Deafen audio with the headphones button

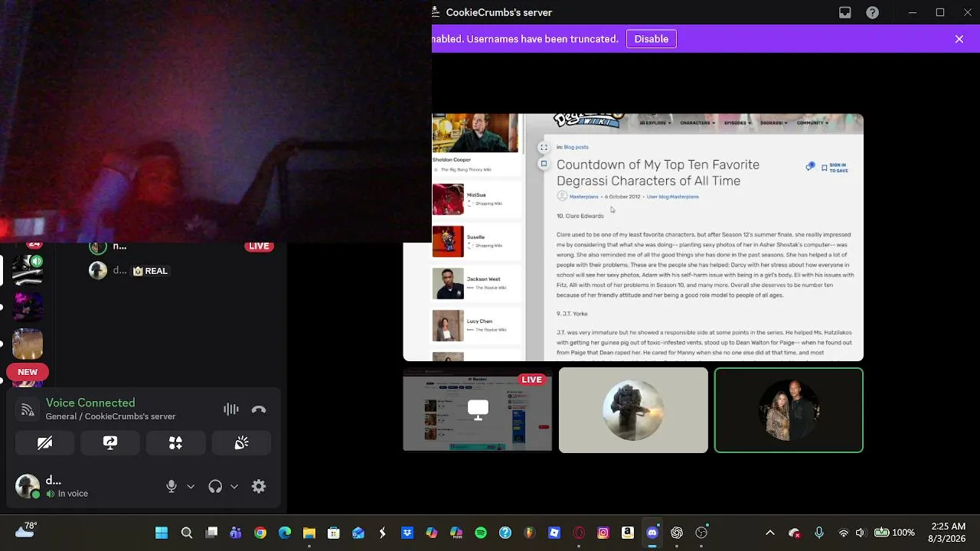pyautogui.click(x=215, y=487)
